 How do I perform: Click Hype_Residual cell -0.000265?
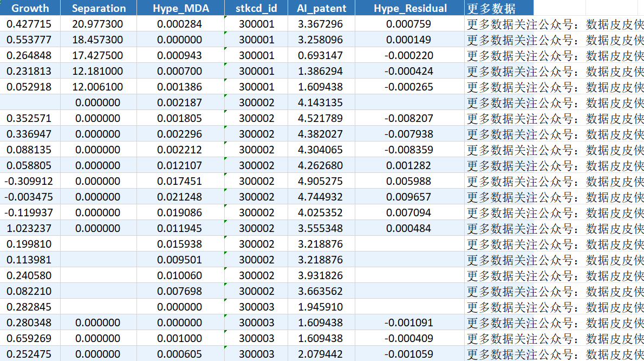click(410, 87)
